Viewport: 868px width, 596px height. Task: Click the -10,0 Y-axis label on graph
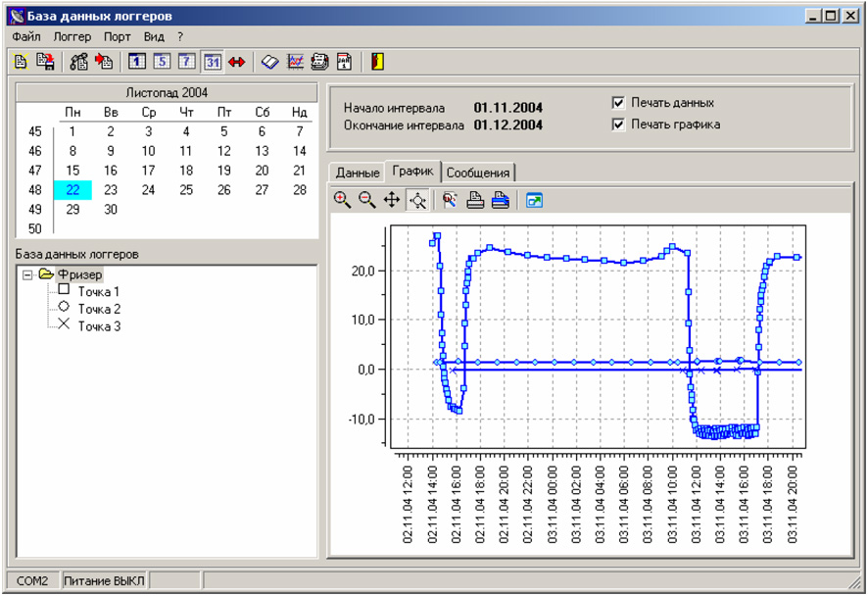(362, 420)
